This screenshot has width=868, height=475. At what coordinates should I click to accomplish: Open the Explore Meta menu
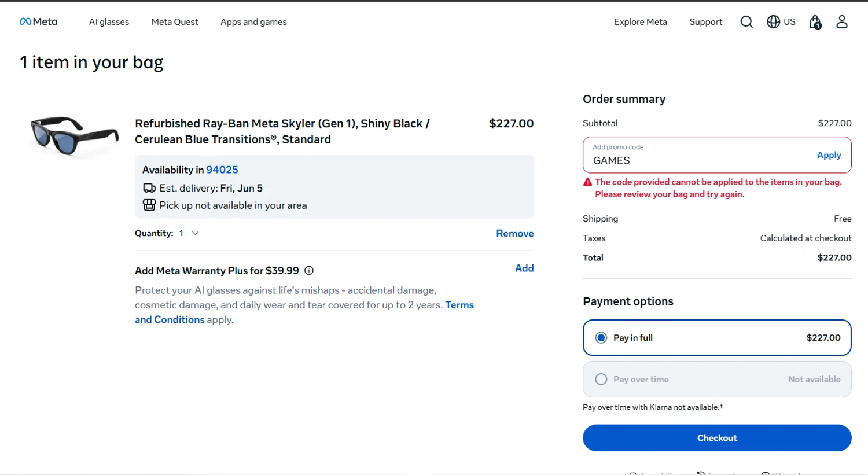click(641, 22)
